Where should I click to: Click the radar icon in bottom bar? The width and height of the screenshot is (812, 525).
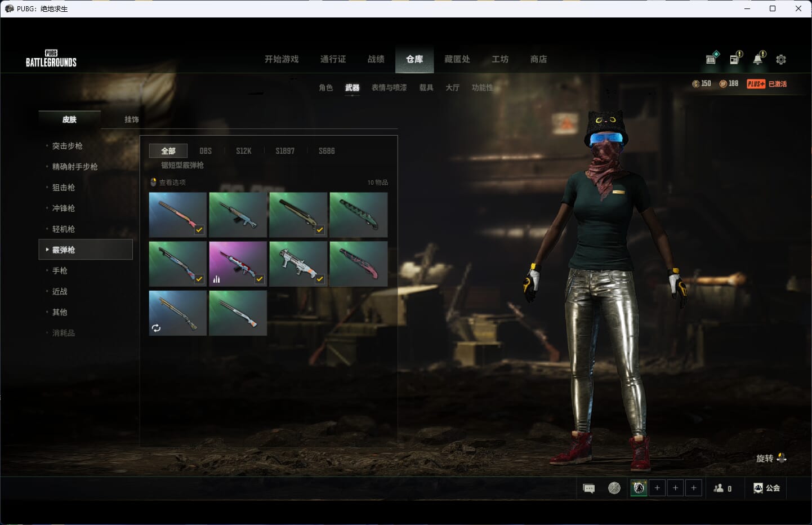[x=614, y=488]
